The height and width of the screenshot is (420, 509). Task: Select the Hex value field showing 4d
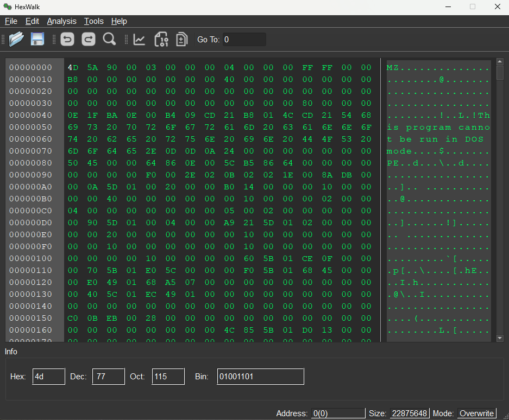coord(48,376)
